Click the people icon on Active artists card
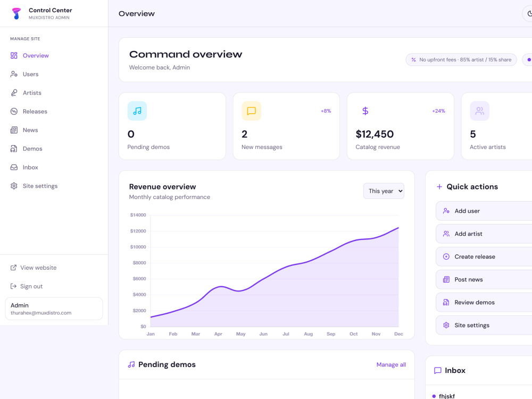This screenshot has width=532, height=399. [479, 111]
